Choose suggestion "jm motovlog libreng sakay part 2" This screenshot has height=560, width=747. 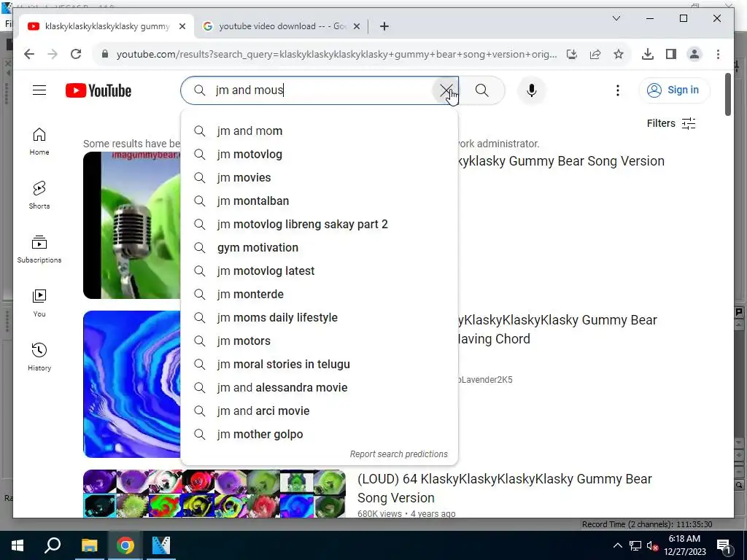[320, 225]
